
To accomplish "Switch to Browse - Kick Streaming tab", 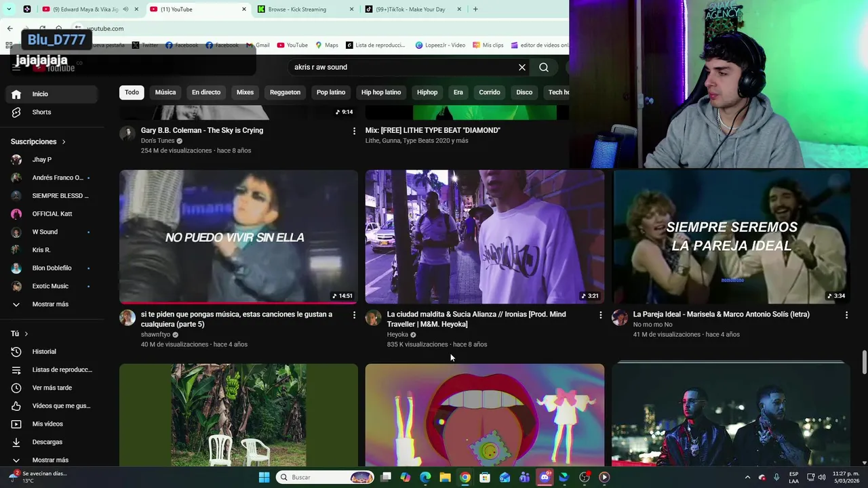I will 304,9.
